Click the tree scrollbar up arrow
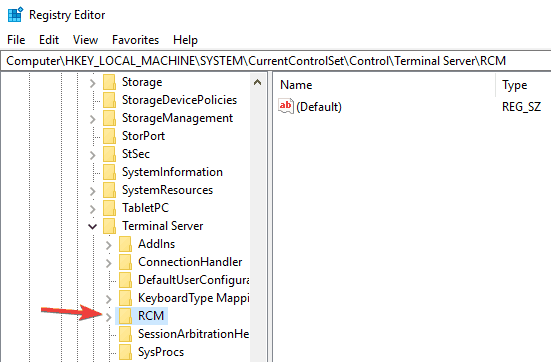 tap(258, 83)
